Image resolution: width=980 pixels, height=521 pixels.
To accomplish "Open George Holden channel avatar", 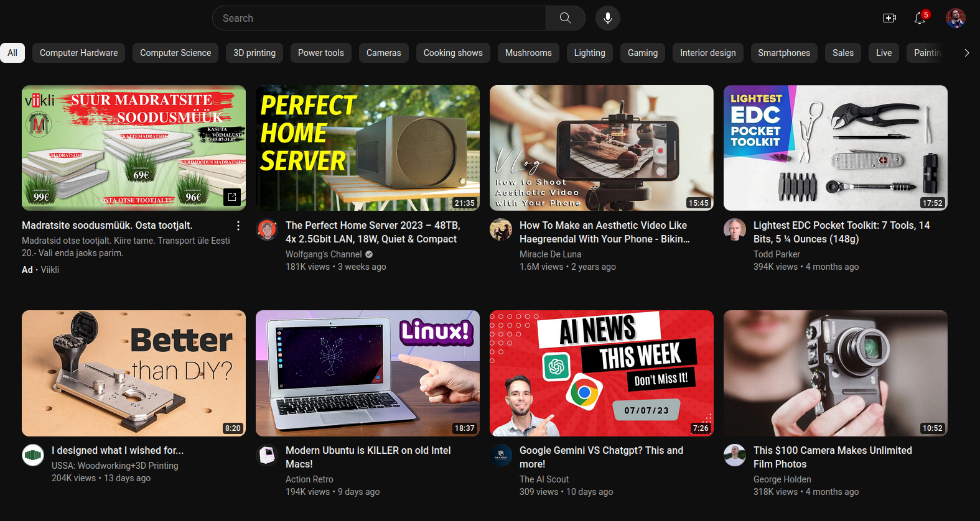I will 735,454.
